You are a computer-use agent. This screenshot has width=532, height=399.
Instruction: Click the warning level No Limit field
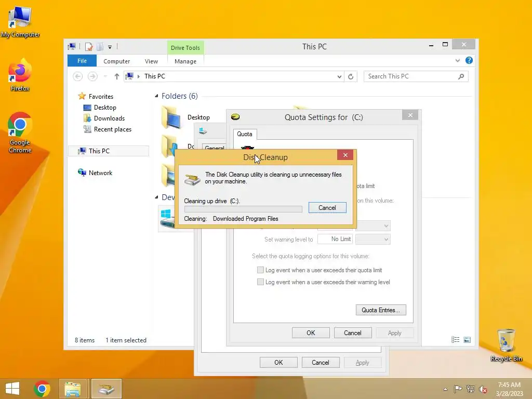335,239
